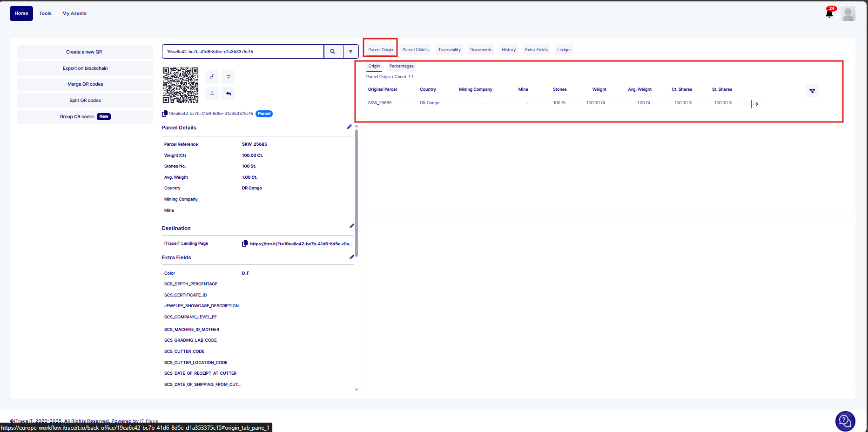This screenshot has height=432, width=868.
Task: Open the user profile avatar menu
Action: (x=848, y=13)
